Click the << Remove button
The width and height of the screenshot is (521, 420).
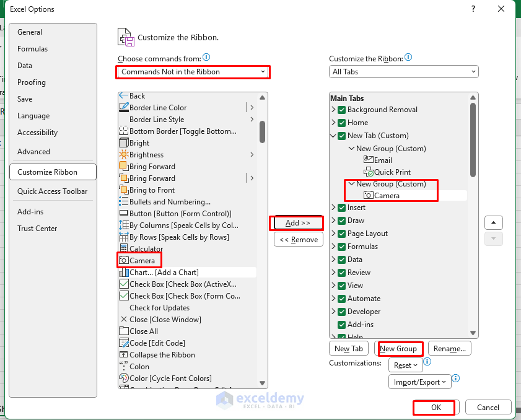point(299,240)
